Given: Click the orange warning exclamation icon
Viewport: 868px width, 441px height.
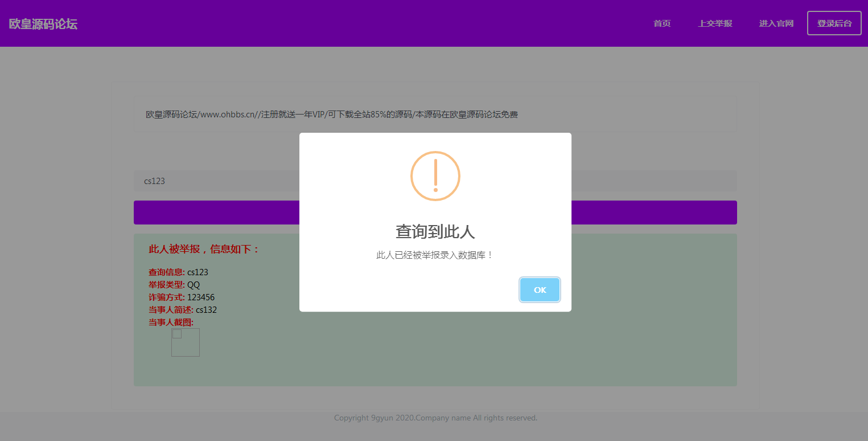Looking at the screenshot, I should click(x=435, y=176).
